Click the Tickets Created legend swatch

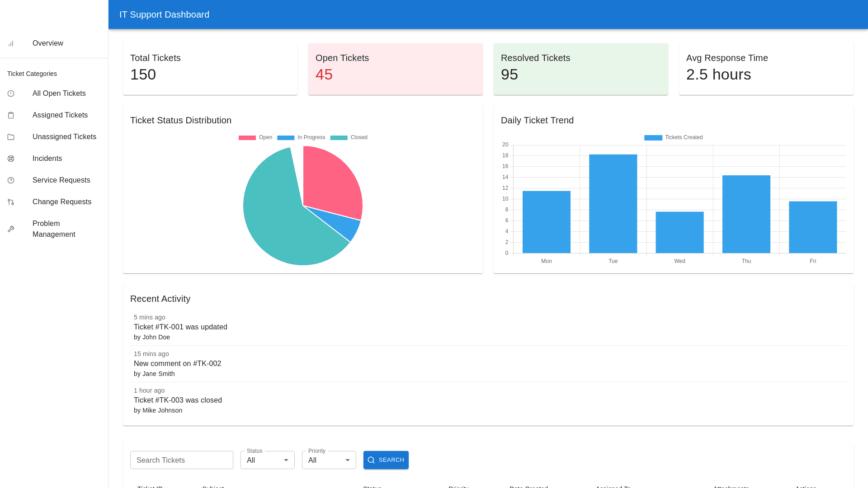[653, 137]
